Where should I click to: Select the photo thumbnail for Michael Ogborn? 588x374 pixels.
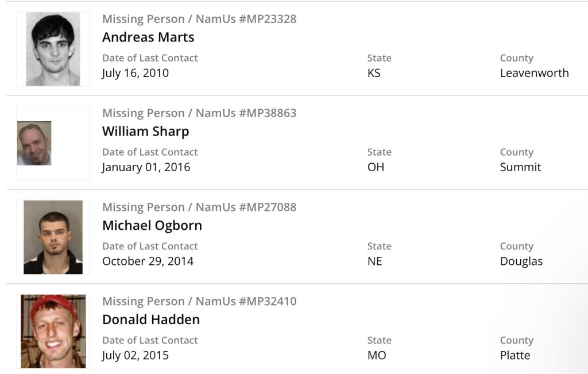(53, 237)
